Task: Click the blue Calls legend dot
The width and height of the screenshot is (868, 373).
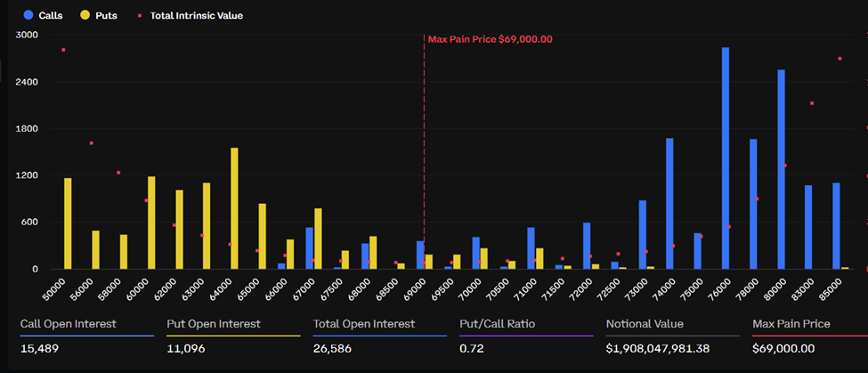Action: pos(30,15)
